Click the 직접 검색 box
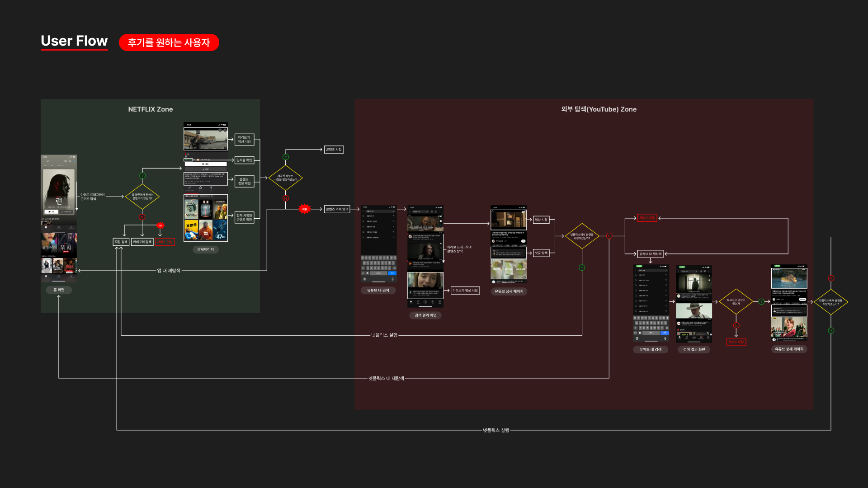The width and height of the screenshot is (868, 488). pos(121,242)
